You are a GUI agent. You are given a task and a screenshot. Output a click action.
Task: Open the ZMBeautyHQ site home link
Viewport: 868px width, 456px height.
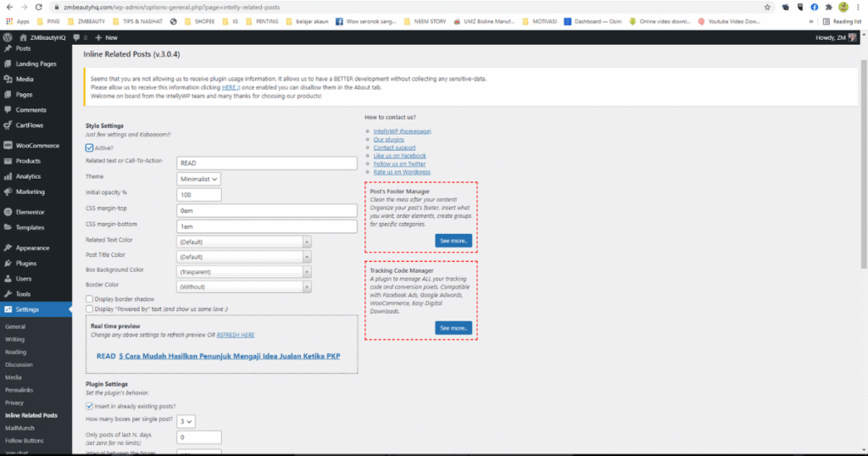[x=42, y=37]
